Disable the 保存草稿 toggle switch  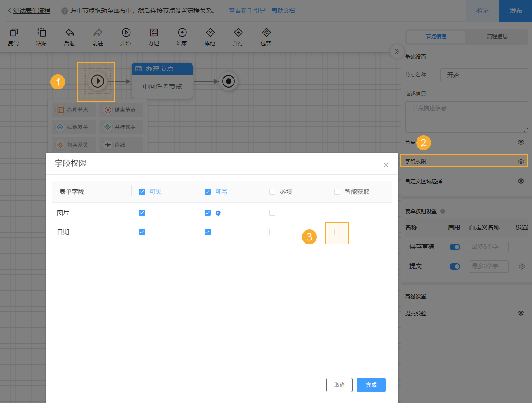pos(455,247)
